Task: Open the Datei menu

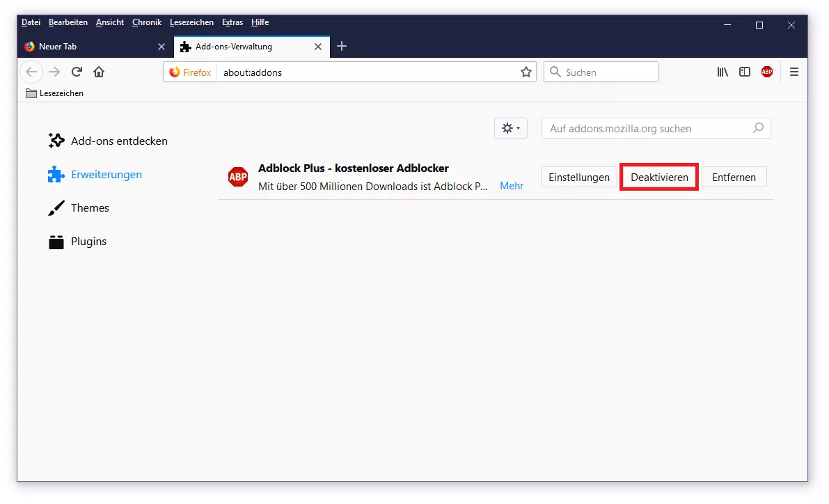Action: coord(31,22)
